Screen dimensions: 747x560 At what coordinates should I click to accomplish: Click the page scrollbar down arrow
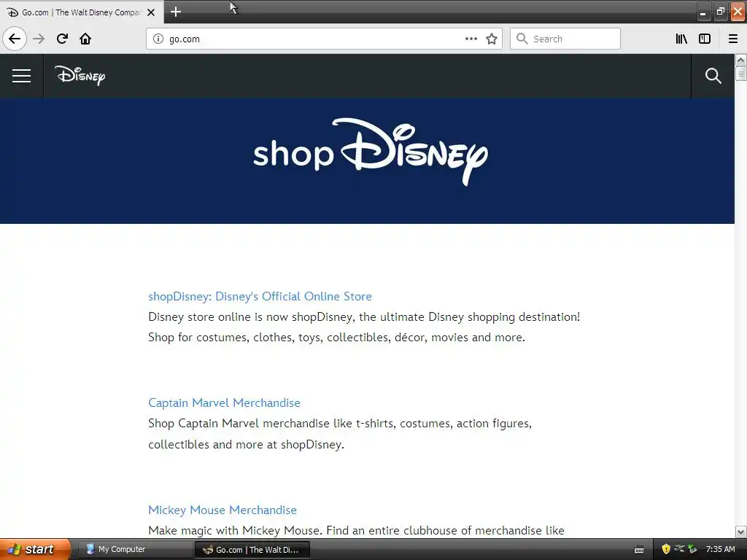[740, 532]
